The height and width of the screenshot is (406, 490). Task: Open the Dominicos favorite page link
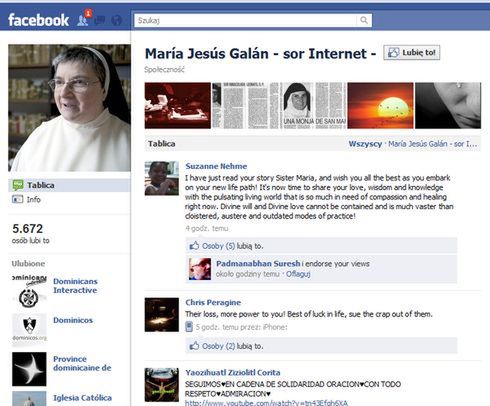pyautogui.click(x=73, y=320)
